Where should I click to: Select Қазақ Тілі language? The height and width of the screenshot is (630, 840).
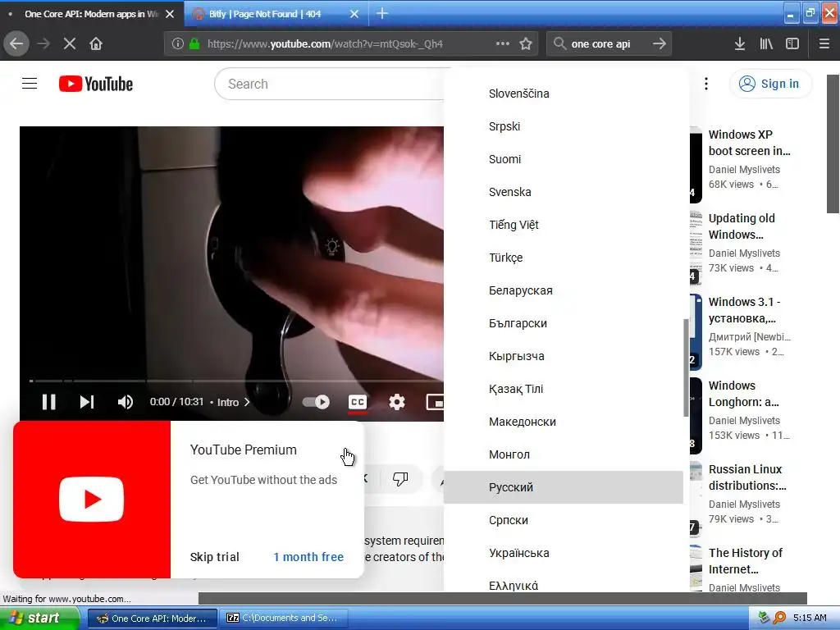(x=564, y=389)
